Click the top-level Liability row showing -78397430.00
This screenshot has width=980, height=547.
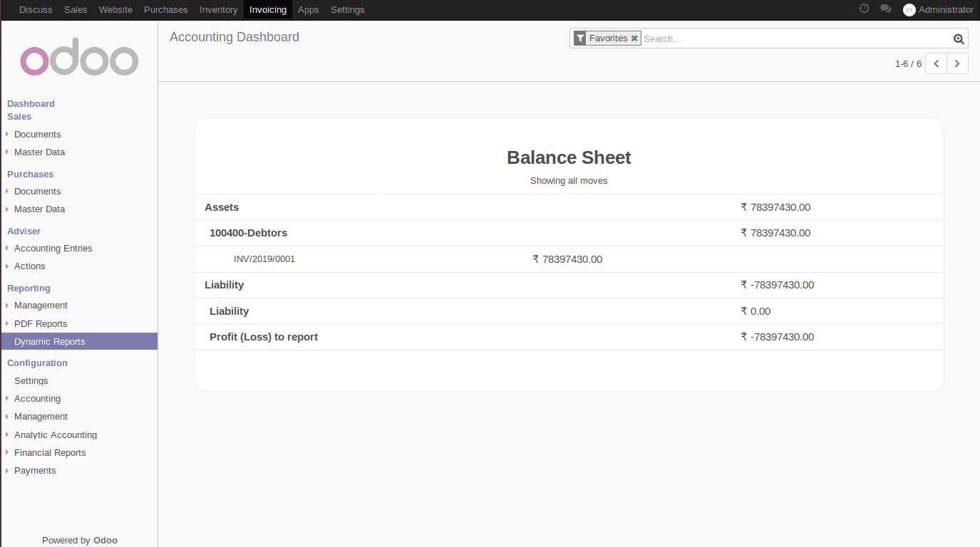pyautogui.click(x=569, y=285)
